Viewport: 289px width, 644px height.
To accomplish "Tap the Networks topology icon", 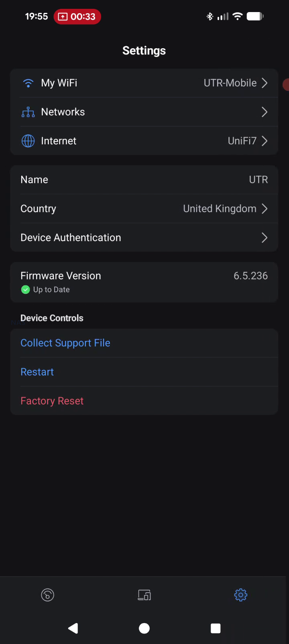I will pos(28,112).
